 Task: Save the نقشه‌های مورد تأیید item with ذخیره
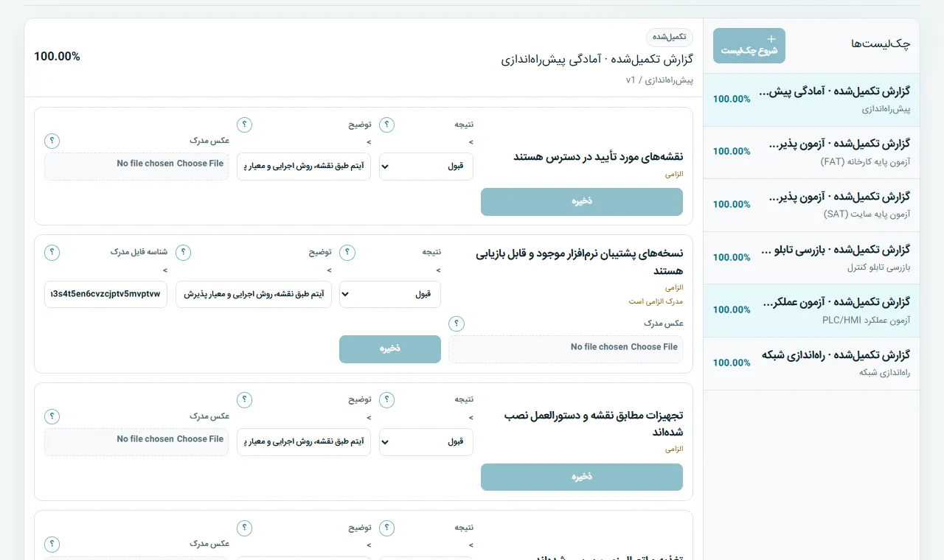[582, 202]
